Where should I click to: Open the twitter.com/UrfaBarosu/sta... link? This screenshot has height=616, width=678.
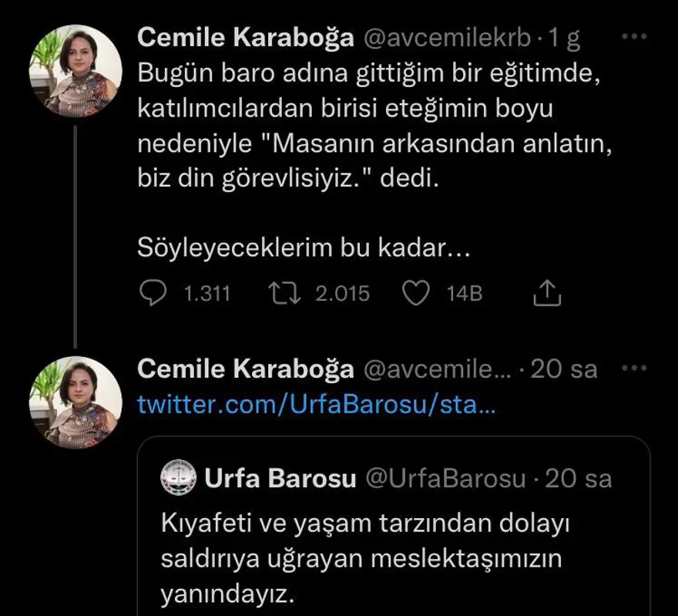[316, 404]
